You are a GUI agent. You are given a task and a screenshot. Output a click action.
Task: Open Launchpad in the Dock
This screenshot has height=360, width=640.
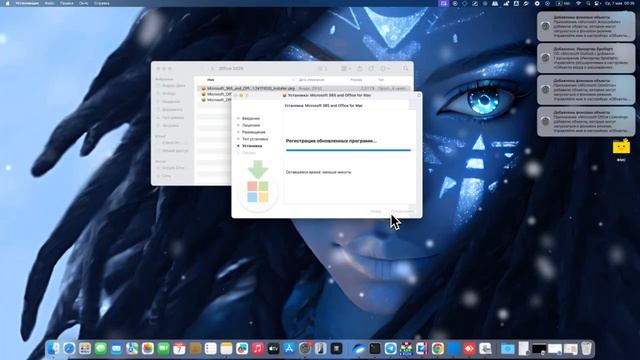85,349
